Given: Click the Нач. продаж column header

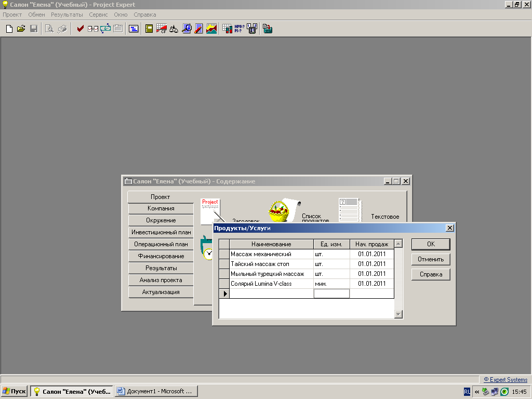Looking at the screenshot, I should tap(372, 244).
